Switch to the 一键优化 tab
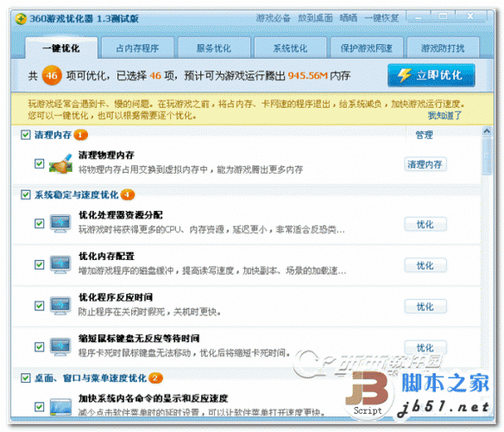Viewport: 504px width, 432px height. tap(61, 48)
